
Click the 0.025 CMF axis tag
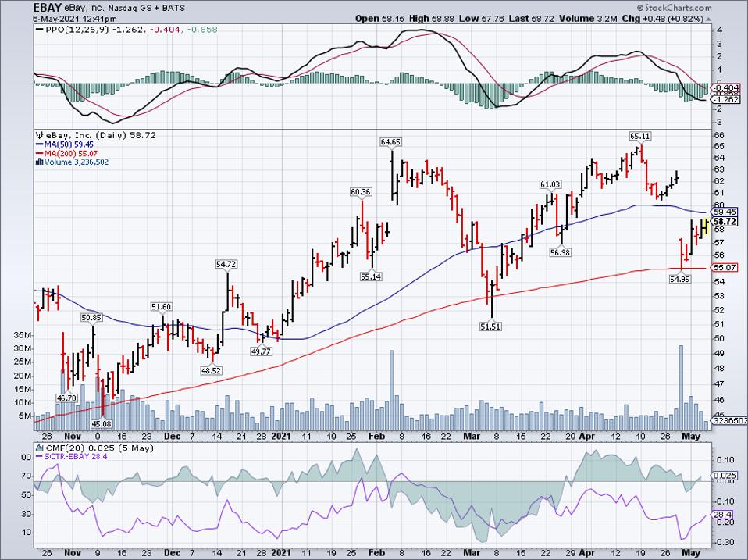[724, 476]
